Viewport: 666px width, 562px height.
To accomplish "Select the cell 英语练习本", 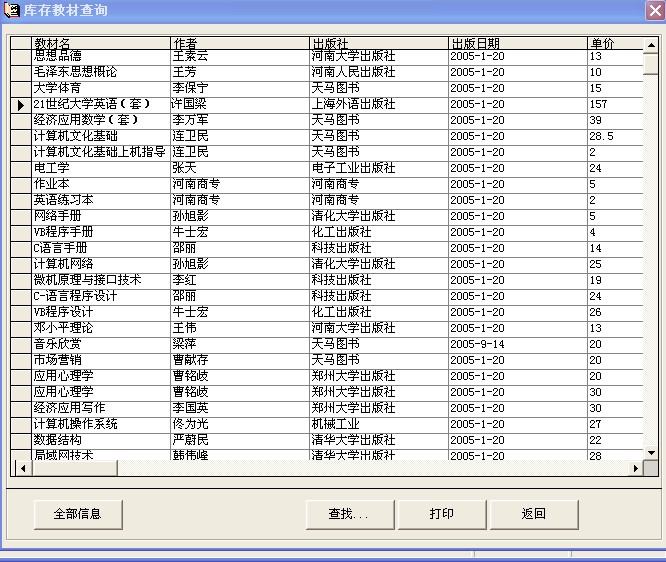I will pyautogui.click(x=101, y=201).
